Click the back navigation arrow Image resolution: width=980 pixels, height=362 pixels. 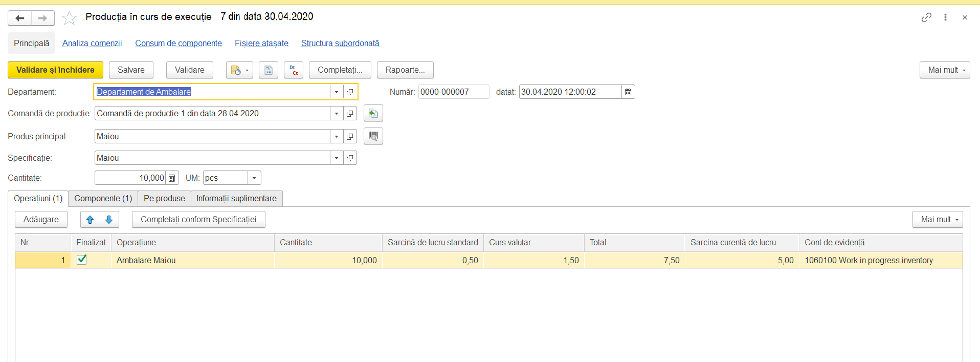pyautogui.click(x=20, y=18)
